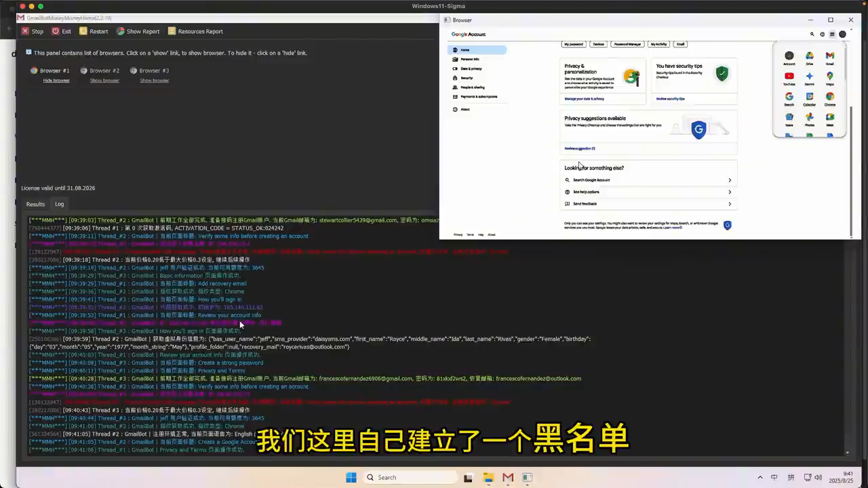Click the search icon in Google Account header
868x488 pixels.
(x=812, y=34)
